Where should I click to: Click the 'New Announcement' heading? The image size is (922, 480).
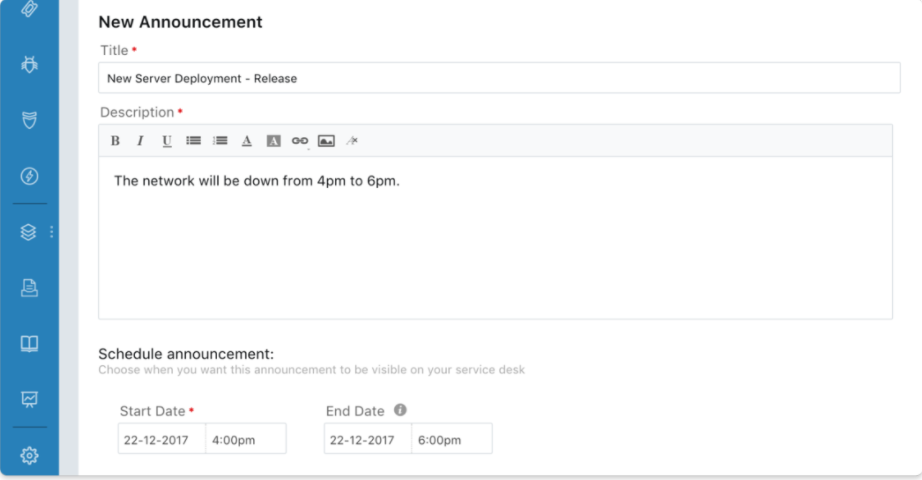[x=181, y=22]
